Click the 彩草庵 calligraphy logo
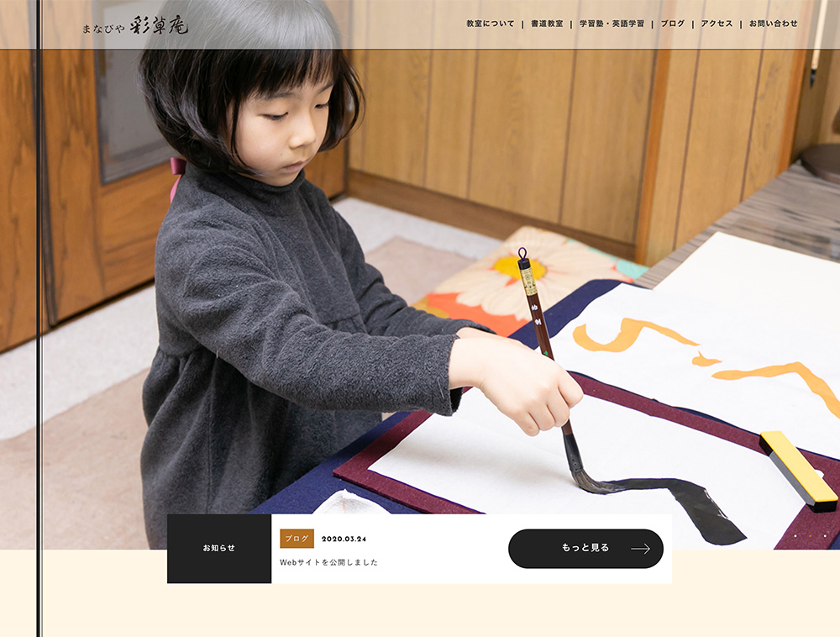 coord(159,25)
